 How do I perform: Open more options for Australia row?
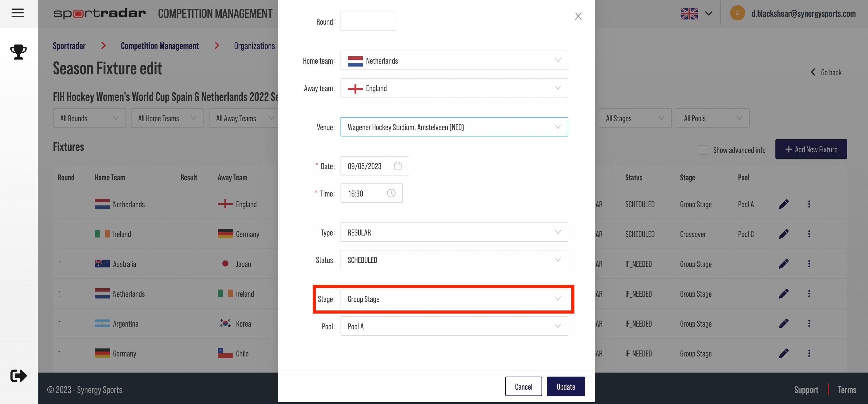click(x=809, y=264)
